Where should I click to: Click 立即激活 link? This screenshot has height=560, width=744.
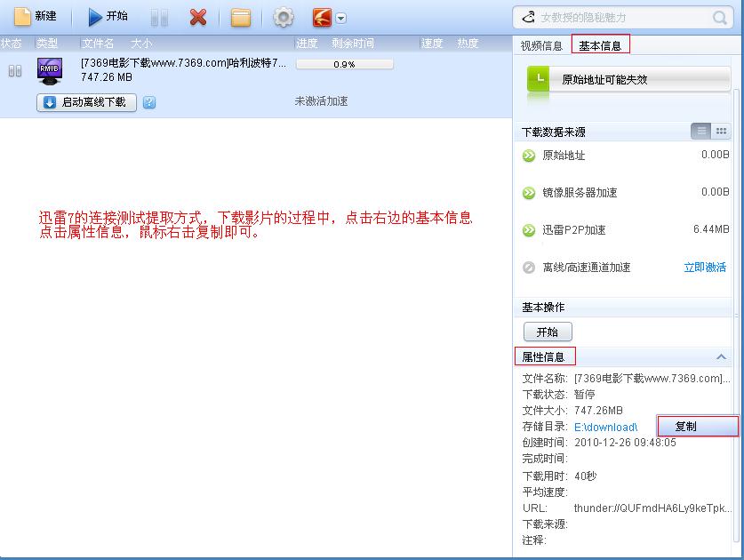705,268
